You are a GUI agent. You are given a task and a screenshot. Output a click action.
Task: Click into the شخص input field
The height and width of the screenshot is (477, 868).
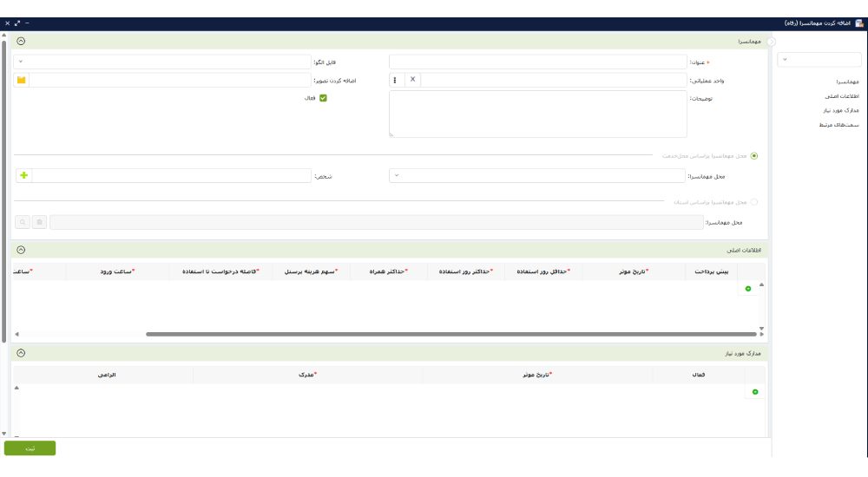tap(171, 175)
